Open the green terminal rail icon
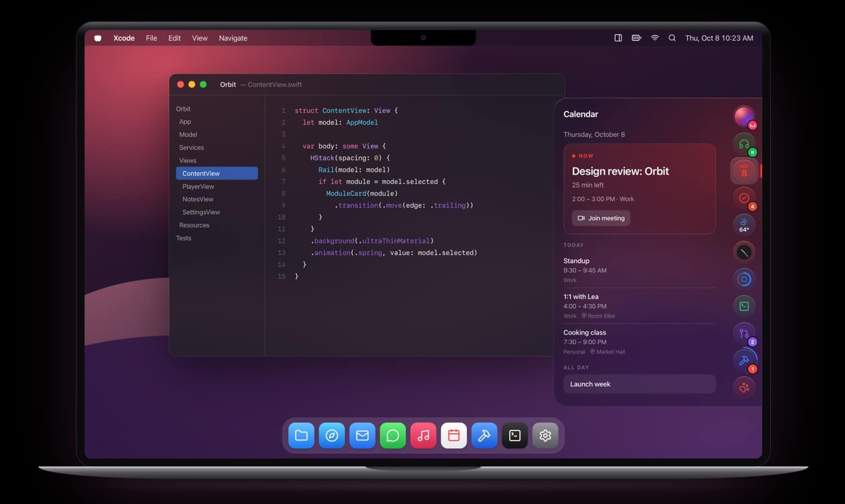The width and height of the screenshot is (845, 504). [x=744, y=306]
